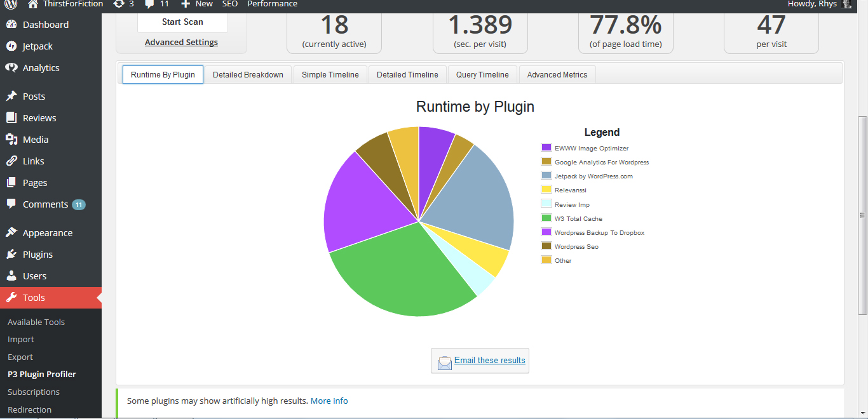
Task: Go to ThirstForFiction site link
Action: [72, 4]
